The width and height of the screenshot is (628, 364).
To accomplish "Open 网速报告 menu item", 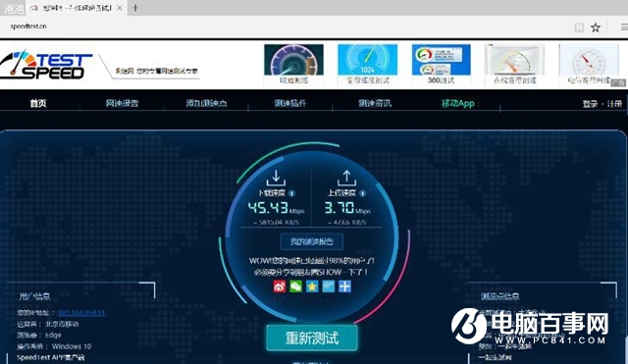I will click(122, 103).
